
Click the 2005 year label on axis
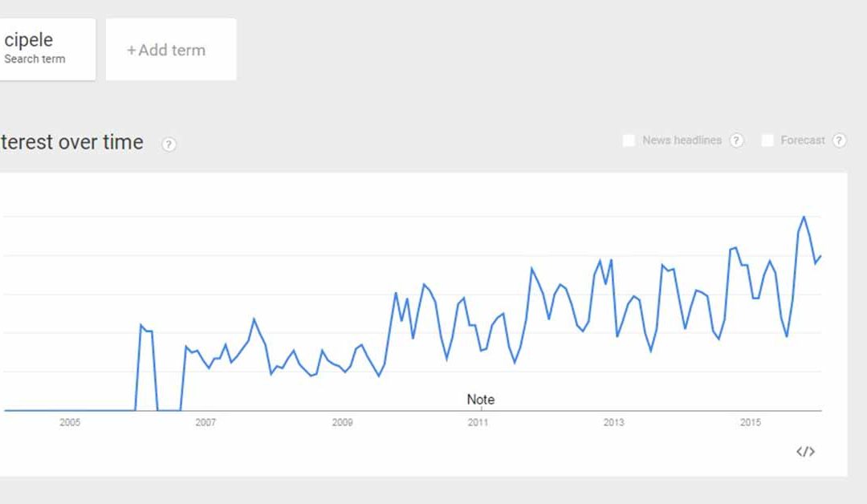pos(70,423)
